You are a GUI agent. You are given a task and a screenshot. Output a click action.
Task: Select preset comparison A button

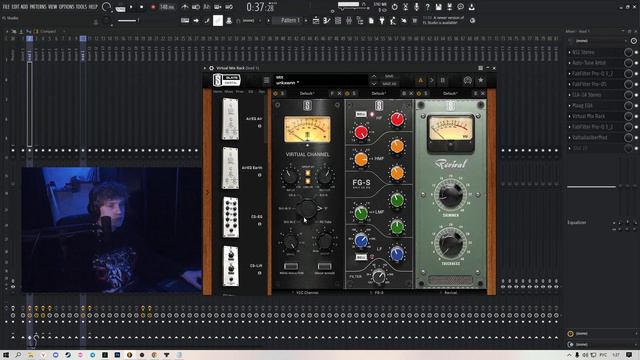tap(420, 80)
